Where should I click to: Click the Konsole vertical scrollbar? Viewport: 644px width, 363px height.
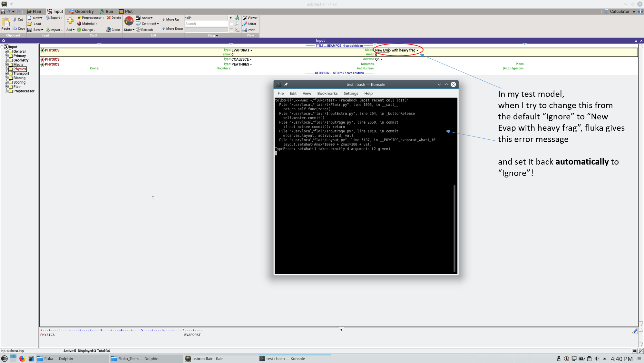[x=454, y=228]
